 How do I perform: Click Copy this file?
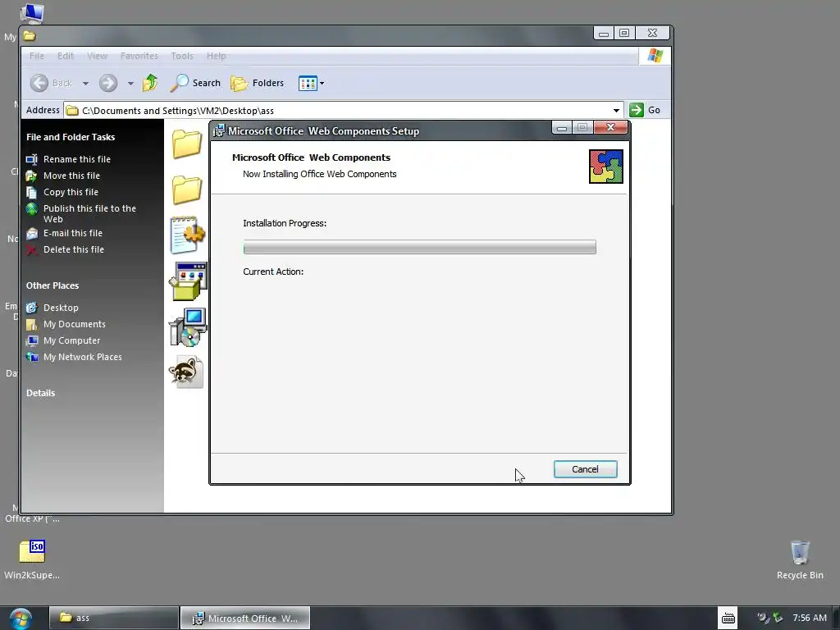pos(71,192)
